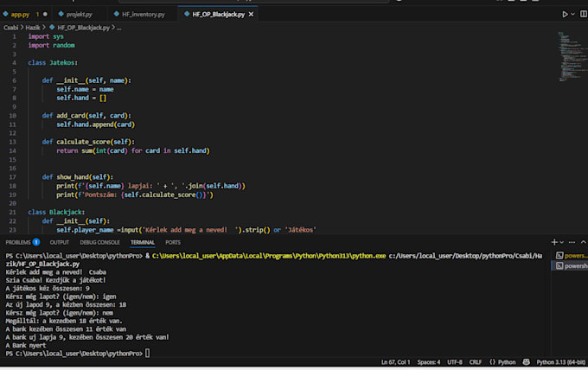Maximize panel with the up chevron
This screenshot has width=588, height=370.
tap(584, 242)
